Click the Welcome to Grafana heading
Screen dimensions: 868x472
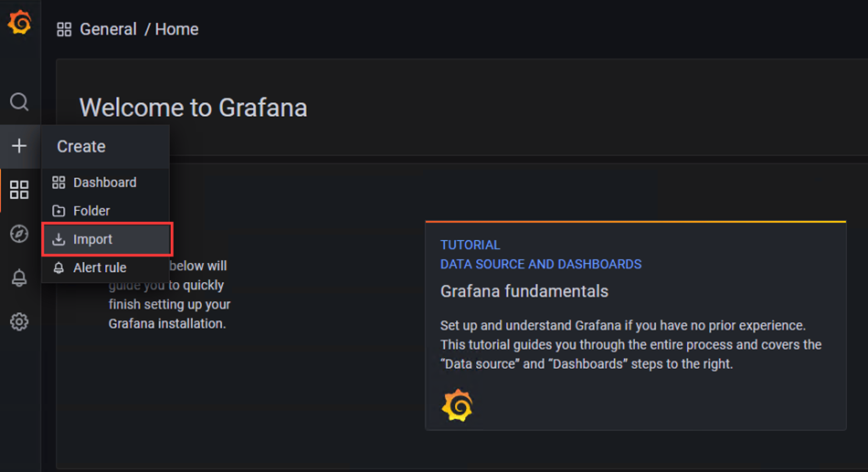point(193,108)
